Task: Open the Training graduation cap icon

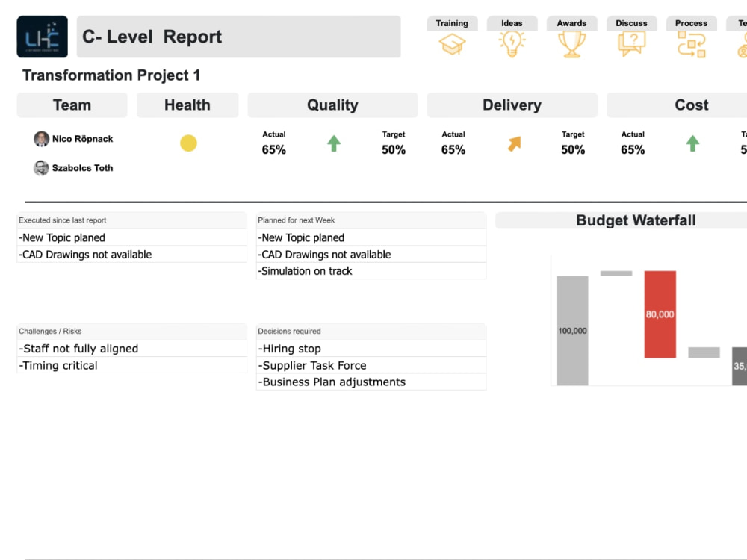Action: 451,43
